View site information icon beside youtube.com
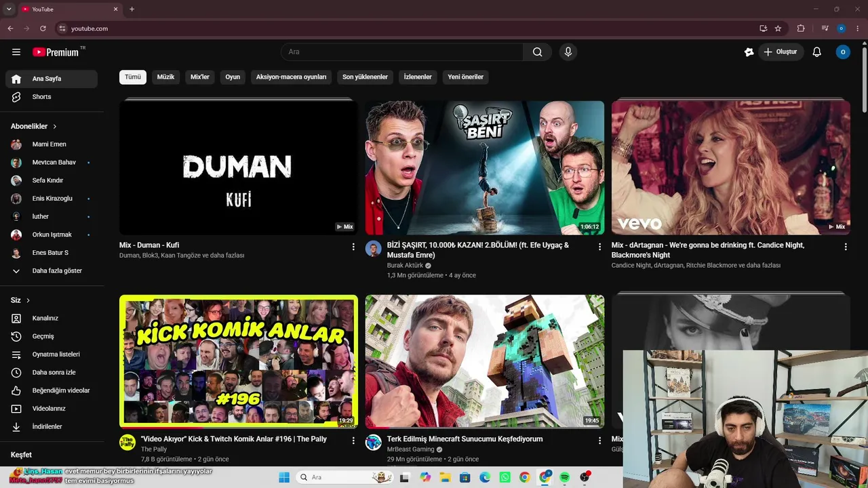The height and width of the screenshot is (488, 868). pos(62,28)
